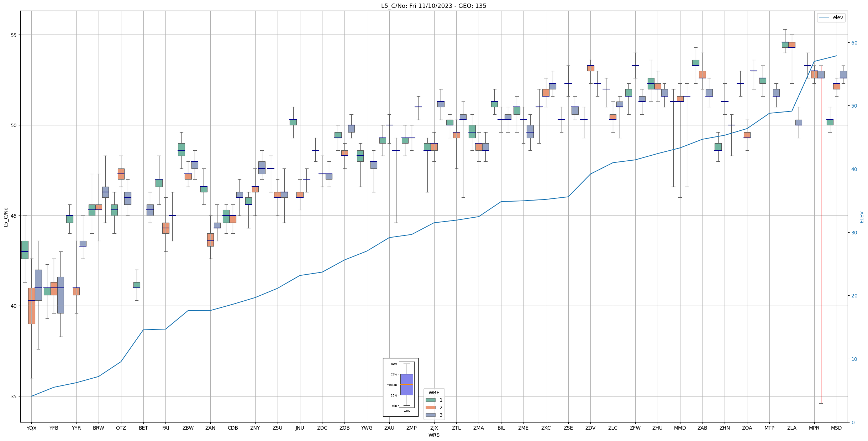868x441 pixels.
Task: Click the 'ZME' x-axis label
Action: click(524, 428)
